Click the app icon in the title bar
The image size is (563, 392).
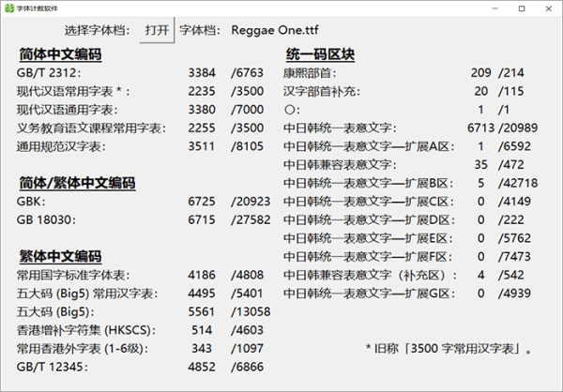click(10, 8)
